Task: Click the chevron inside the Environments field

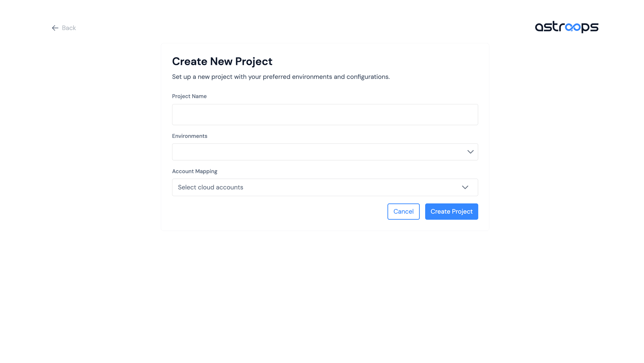Action: 470,152
